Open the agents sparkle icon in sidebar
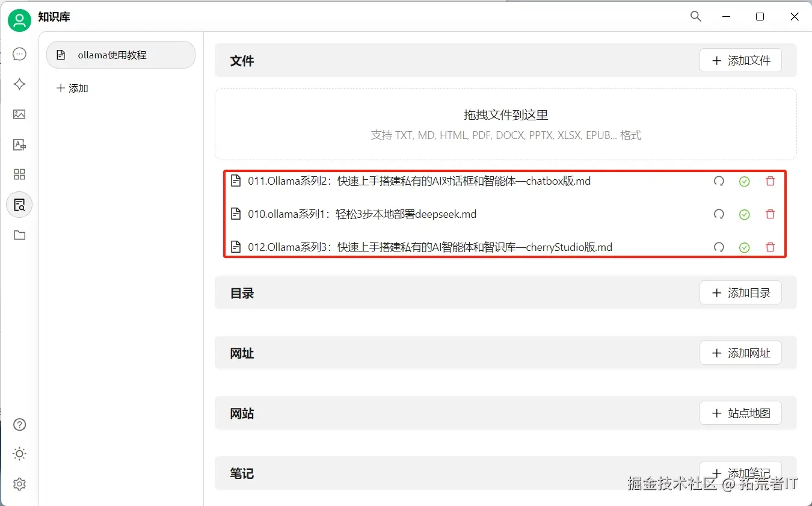812x506 pixels. 19,84
